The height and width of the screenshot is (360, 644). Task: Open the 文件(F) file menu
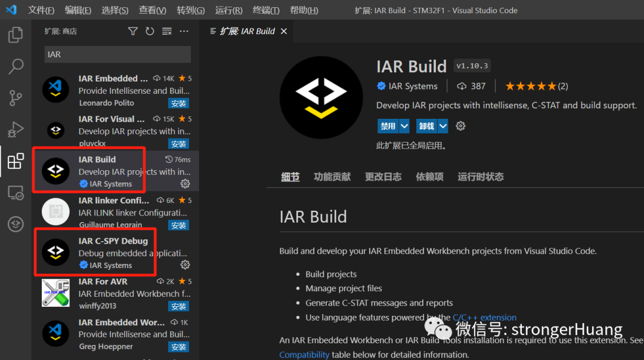point(41,10)
